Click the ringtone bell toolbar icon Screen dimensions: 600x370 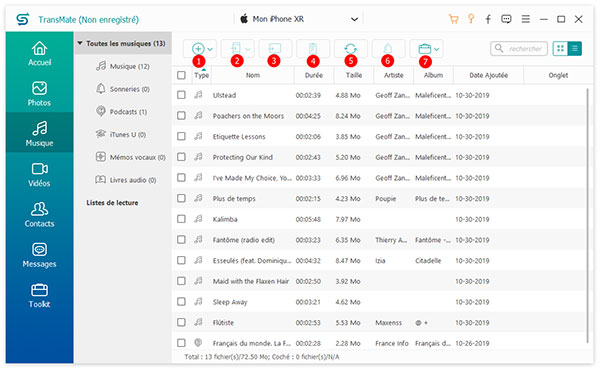coord(388,49)
